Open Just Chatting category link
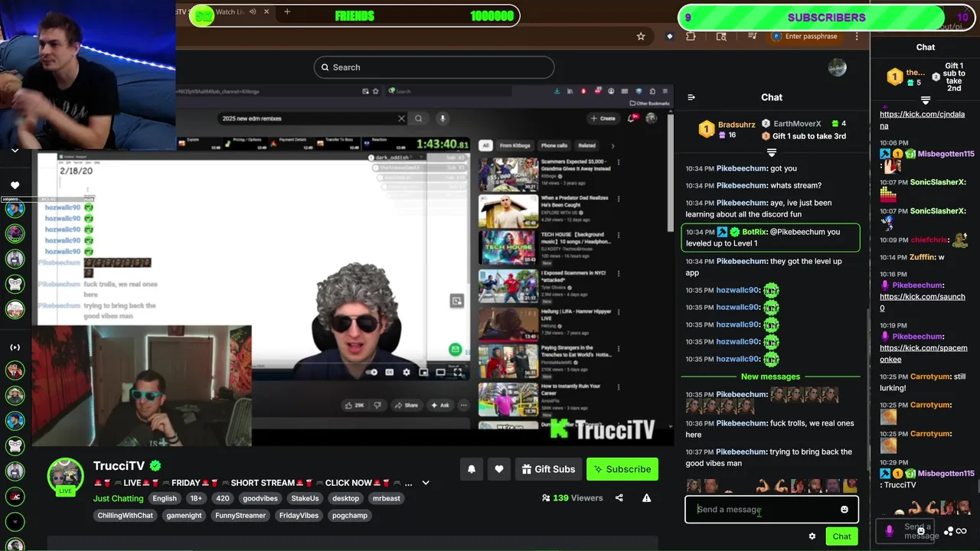 [x=118, y=498]
